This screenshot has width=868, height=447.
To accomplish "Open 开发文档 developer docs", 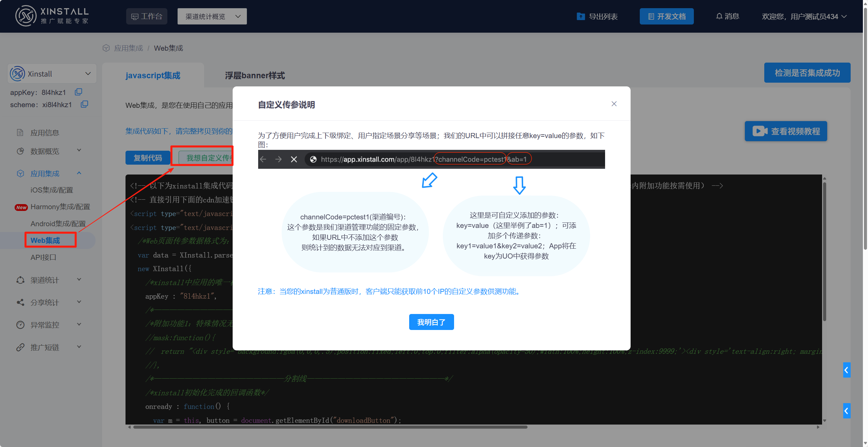I will click(666, 16).
